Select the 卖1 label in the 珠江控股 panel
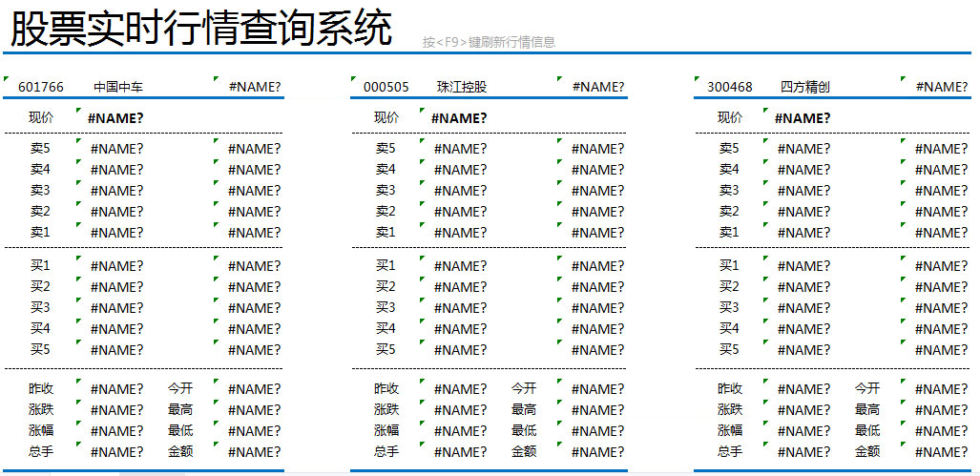 click(386, 232)
